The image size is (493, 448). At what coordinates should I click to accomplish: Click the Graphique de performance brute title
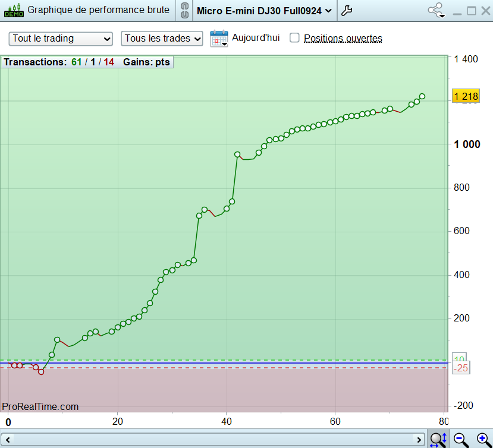point(98,10)
